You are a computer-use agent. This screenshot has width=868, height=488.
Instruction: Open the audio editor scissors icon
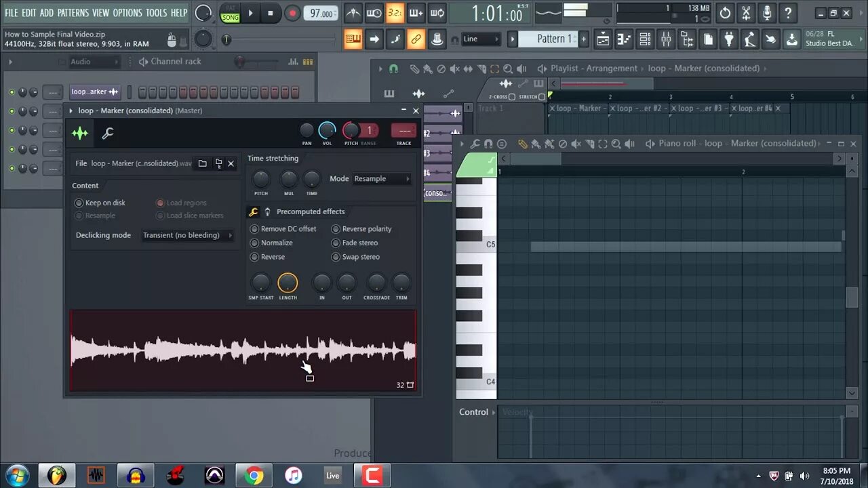(746, 13)
